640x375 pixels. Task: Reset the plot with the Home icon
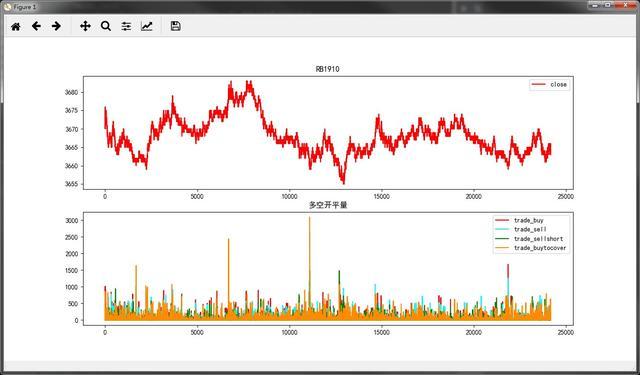tap(16, 27)
